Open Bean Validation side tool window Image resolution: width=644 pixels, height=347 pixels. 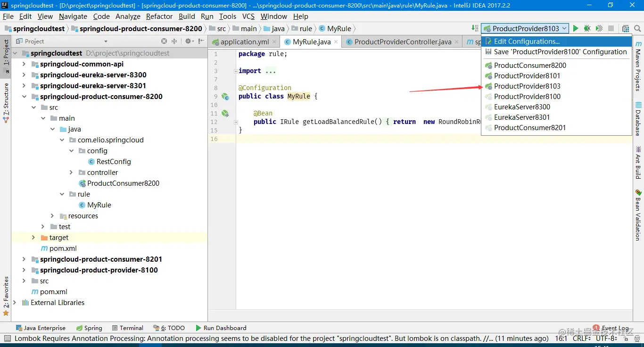click(638, 215)
